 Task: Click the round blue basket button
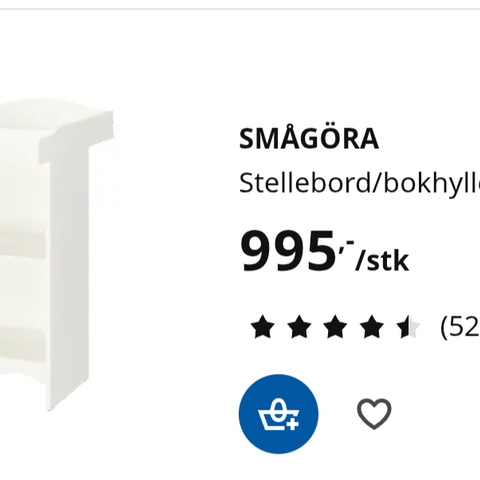point(278,414)
